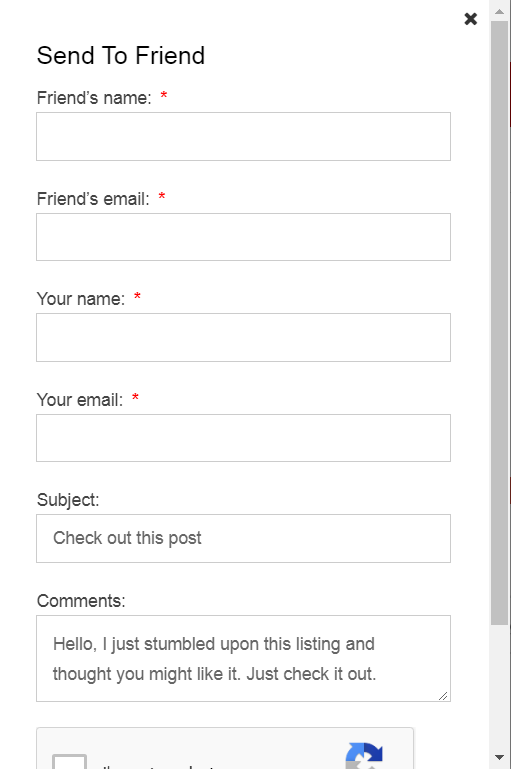The image size is (511, 769).
Task: Click the 'Friend's email:' label text
Action: click(93, 199)
